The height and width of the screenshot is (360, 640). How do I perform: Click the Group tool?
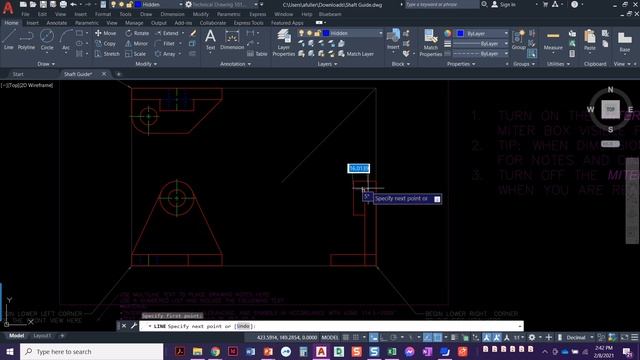519,40
